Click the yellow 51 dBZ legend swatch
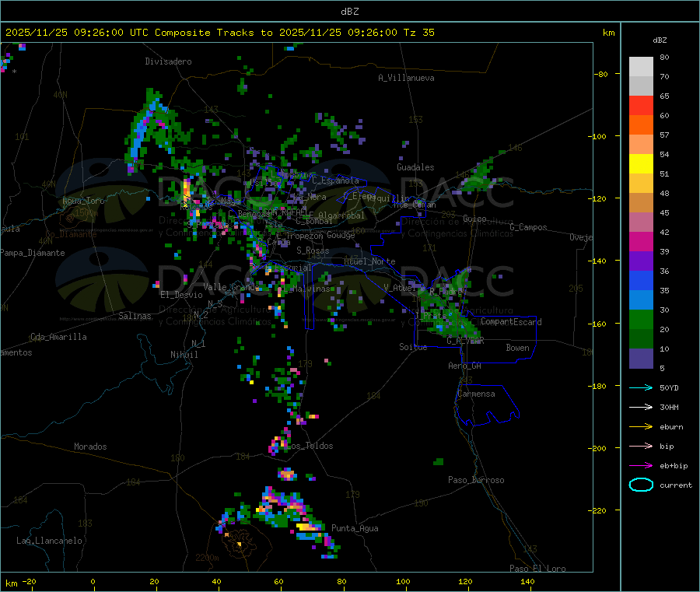The image size is (700, 592). (641, 164)
